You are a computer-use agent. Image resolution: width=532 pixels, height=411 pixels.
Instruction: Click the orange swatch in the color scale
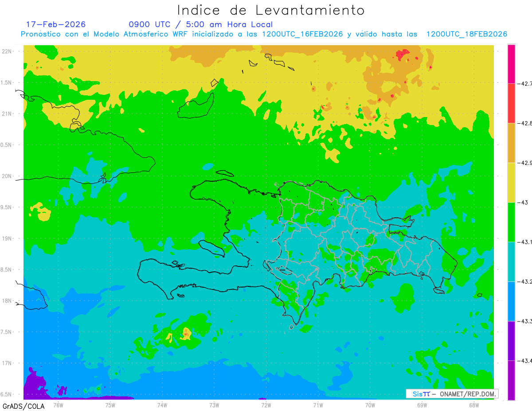point(511,143)
